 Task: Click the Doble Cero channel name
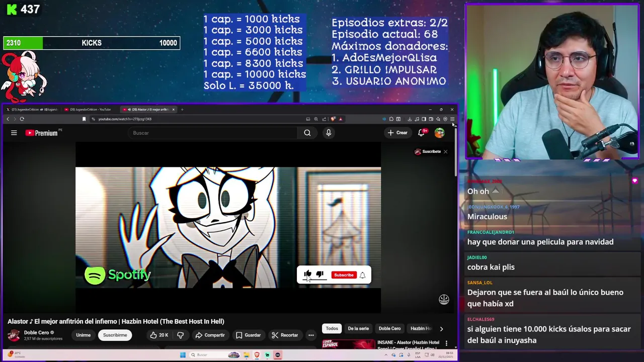coord(37,332)
